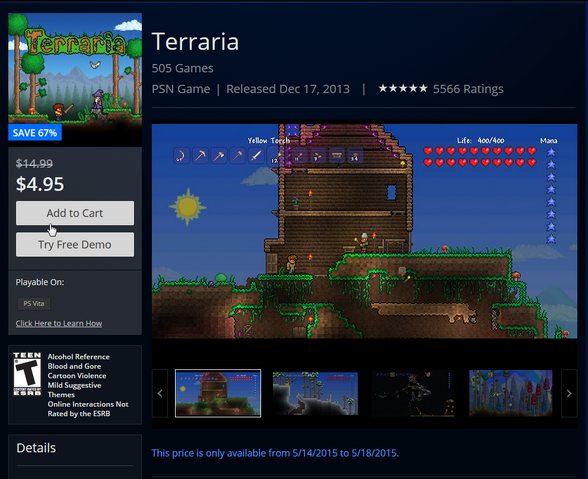Click the Terraria game title
Viewport: 588px width, 479px height.
pos(195,41)
